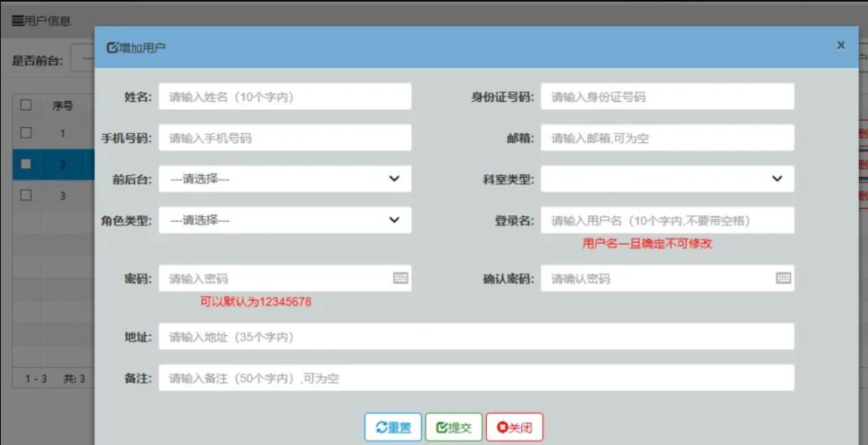Click the 用户信息 menu icon

(x=18, y=21)
